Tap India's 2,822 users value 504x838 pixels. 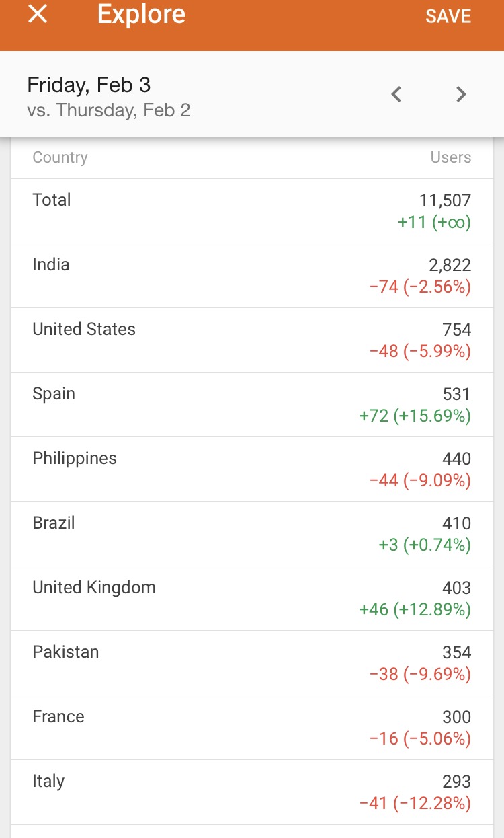(450, 265)
